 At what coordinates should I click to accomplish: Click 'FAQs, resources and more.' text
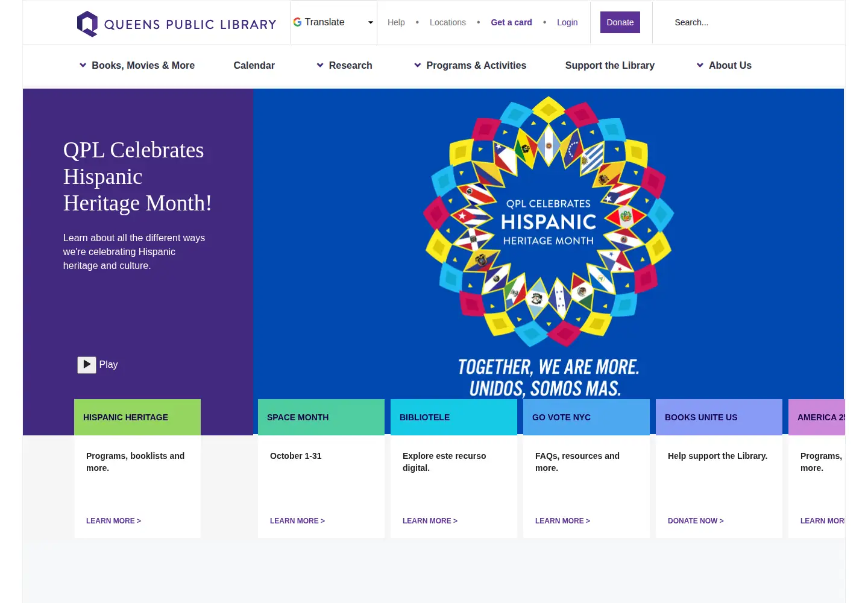pos(577,462)
